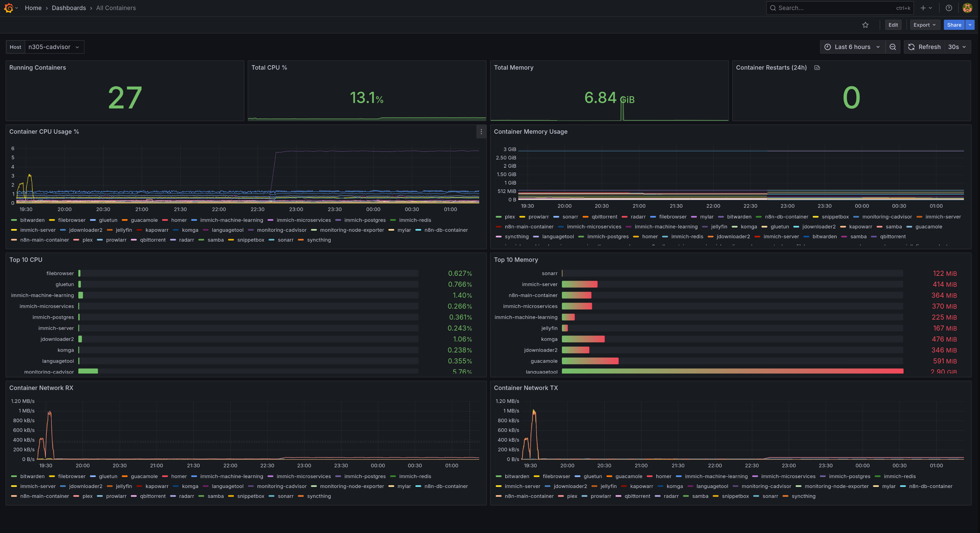Click the user profile avatar

coord(967,8)
